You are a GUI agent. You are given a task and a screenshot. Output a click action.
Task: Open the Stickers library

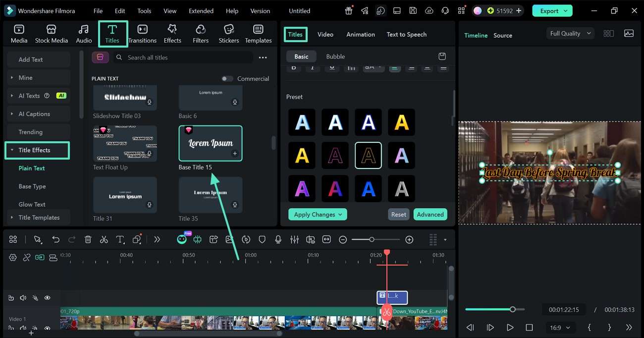point(229,34)
